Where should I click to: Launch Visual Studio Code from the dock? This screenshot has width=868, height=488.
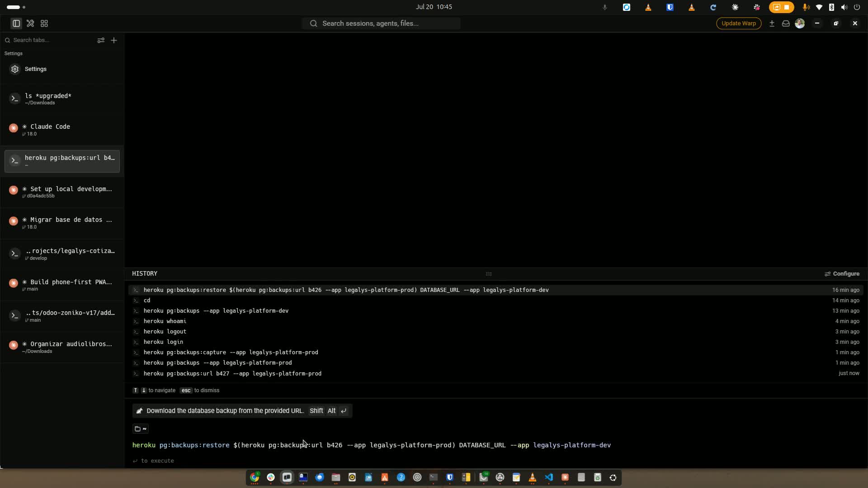[549, 478]
